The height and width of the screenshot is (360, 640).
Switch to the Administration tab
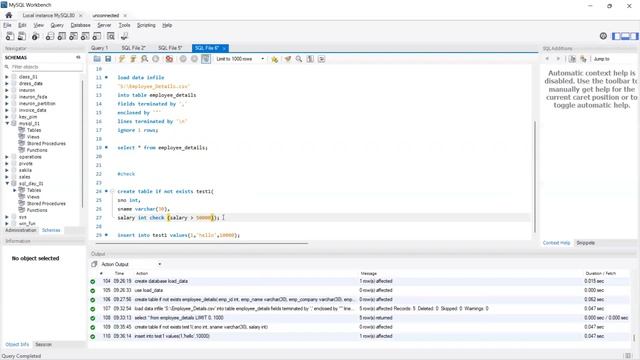pos(21,230)
